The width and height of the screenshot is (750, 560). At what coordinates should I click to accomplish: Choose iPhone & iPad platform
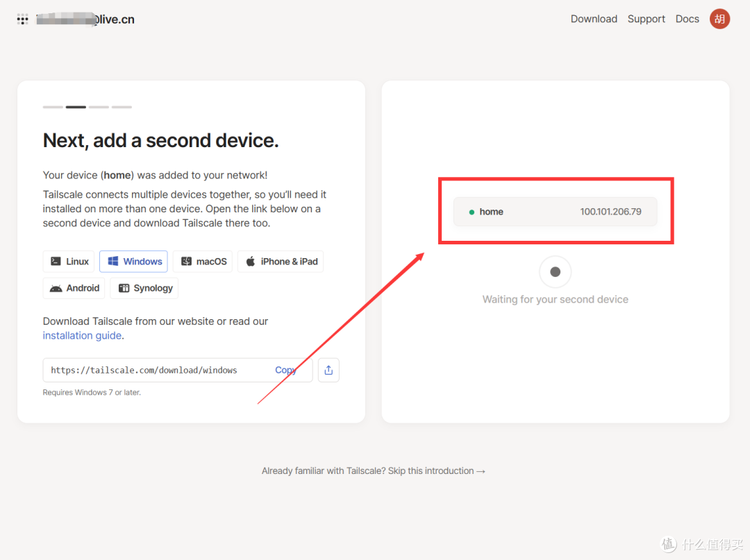pyautogui.click(x=281, y=262)
